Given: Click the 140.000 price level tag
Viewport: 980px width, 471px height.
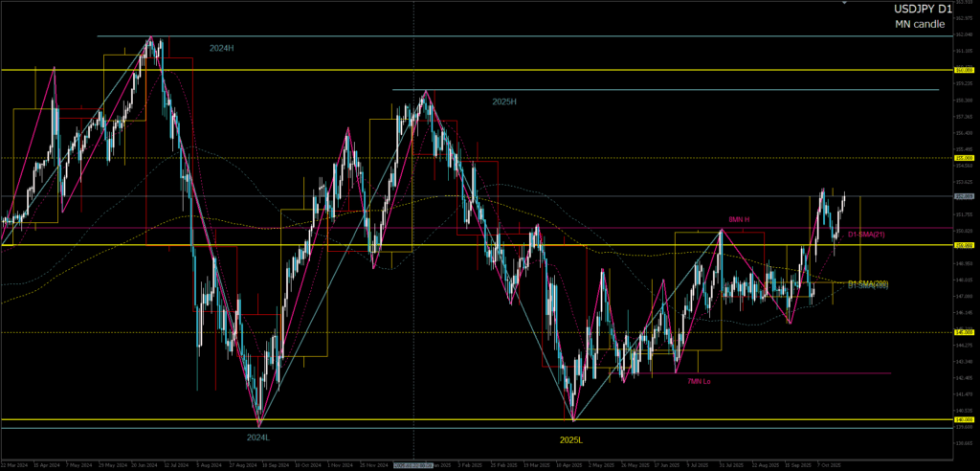Looking at the screenshot, I should [964, 419].
